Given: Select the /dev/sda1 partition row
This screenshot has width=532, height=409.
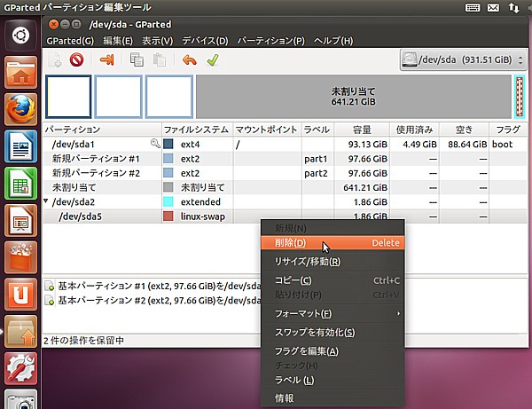Looking at the screenshot, I should point(285,145).
